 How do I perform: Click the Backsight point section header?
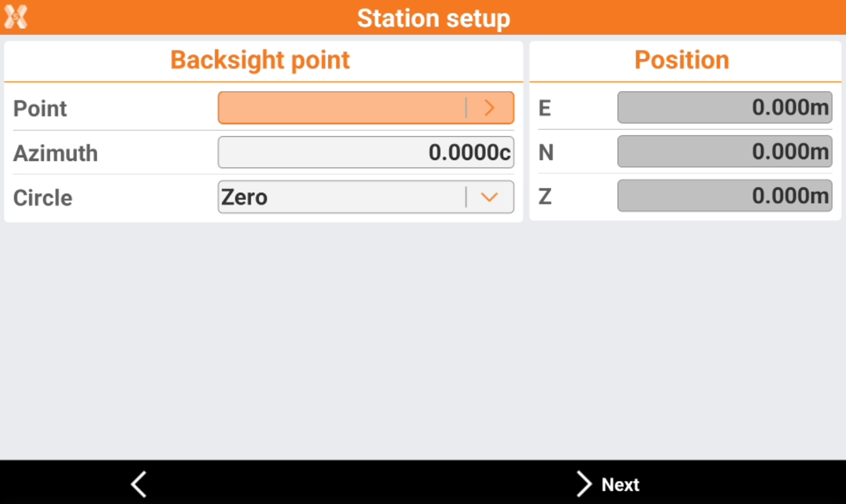click(260, 60)
